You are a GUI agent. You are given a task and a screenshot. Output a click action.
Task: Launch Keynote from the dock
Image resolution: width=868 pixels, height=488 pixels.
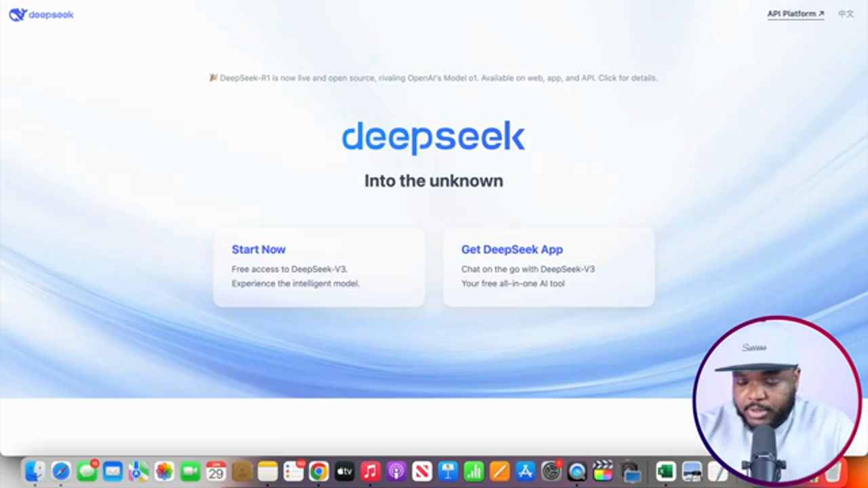tap(448, 471)
